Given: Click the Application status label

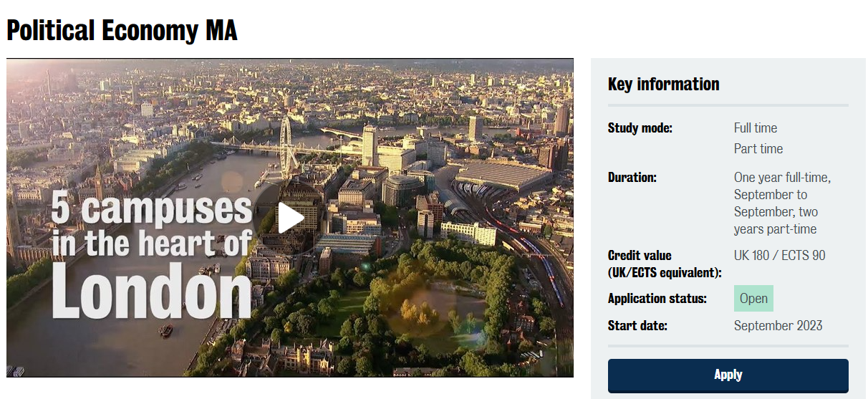Looking at the screenshot, I should (657, 299).
